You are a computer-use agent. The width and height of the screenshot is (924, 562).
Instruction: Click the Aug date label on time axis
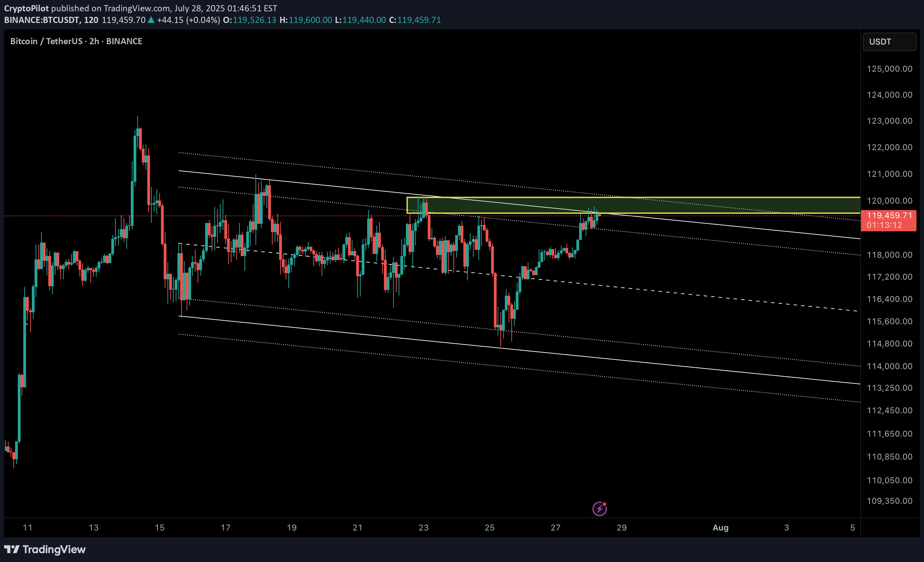coord(720,527)
